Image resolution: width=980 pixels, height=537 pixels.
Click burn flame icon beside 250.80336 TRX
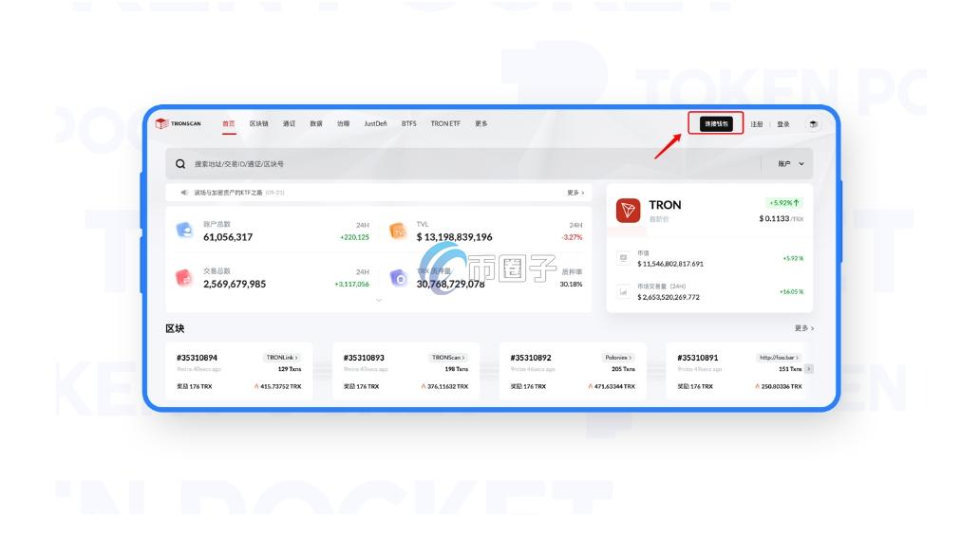click(x=757, y=386)
